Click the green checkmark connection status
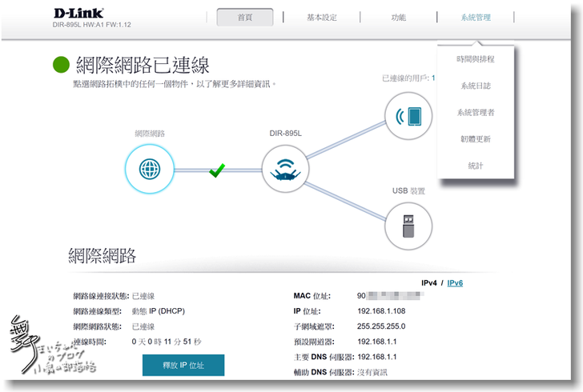The width and height of the screenshot is (583, 392). (x=215, y=170)
